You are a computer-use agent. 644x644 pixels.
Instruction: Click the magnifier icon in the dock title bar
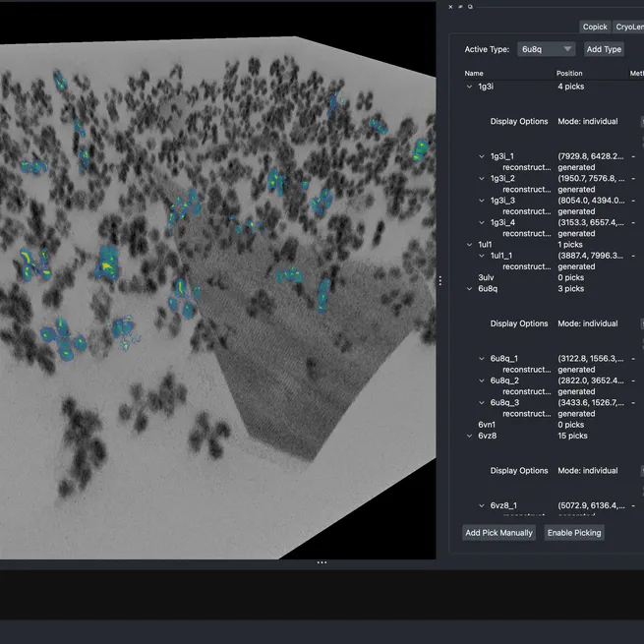pos(471,6)
